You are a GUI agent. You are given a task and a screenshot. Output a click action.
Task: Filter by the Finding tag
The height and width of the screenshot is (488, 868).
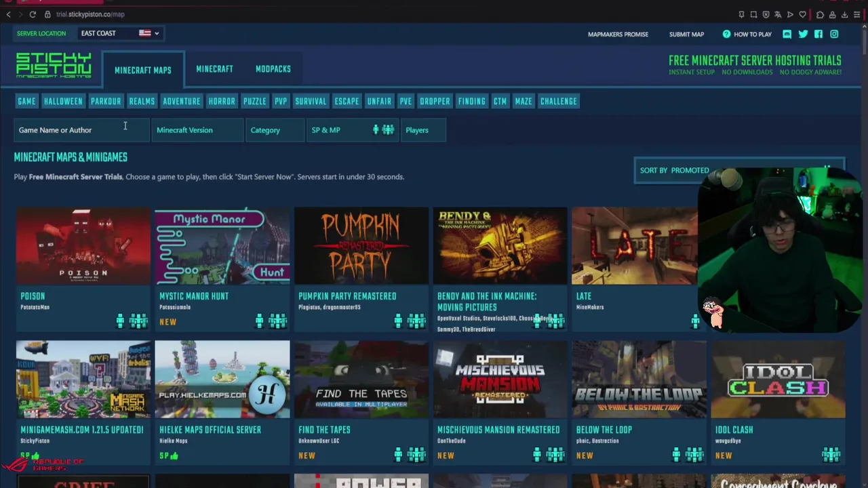click(x=472, y=101)
